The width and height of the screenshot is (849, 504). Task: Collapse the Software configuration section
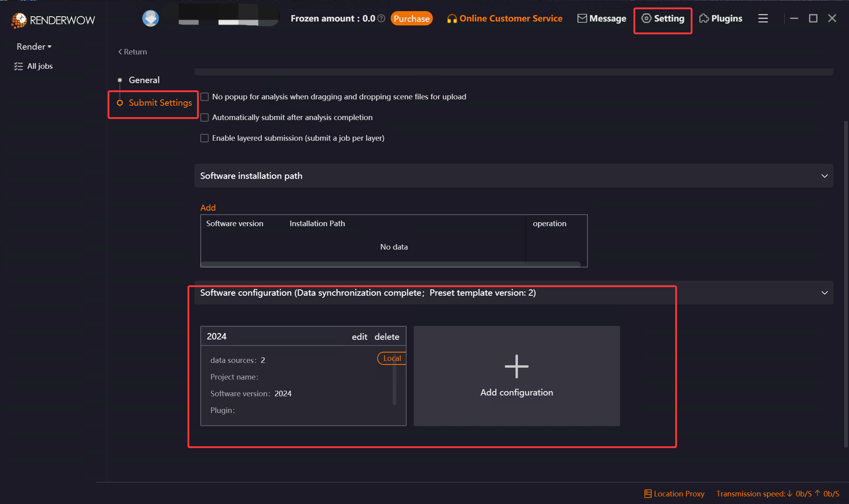click(x=824, y=293)
